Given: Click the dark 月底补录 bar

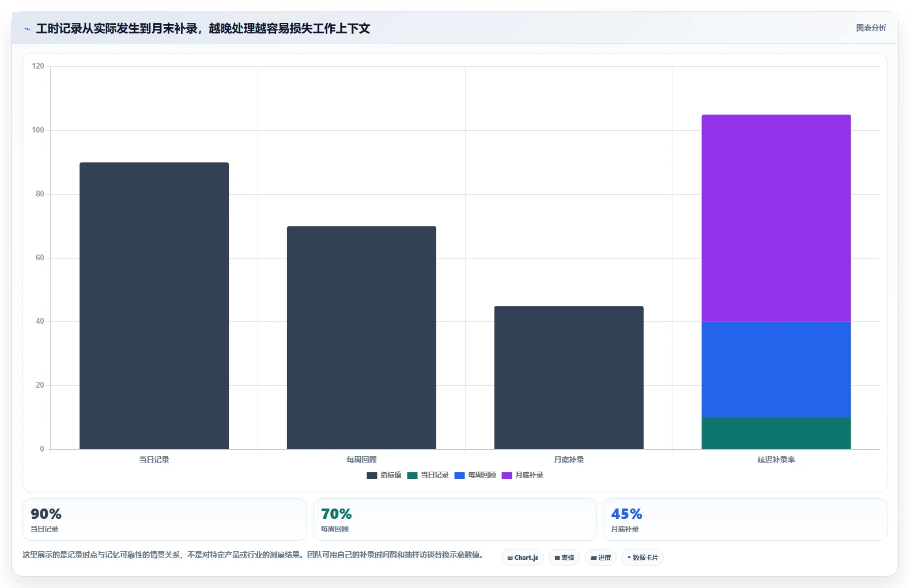Looking at the screenshot, I should click(569, 377).
